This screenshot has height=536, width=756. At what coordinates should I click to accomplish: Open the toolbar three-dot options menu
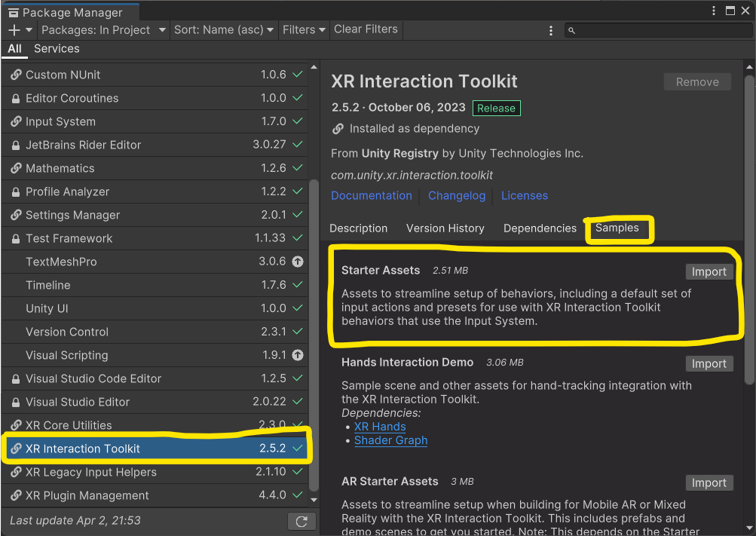(551, 30)
